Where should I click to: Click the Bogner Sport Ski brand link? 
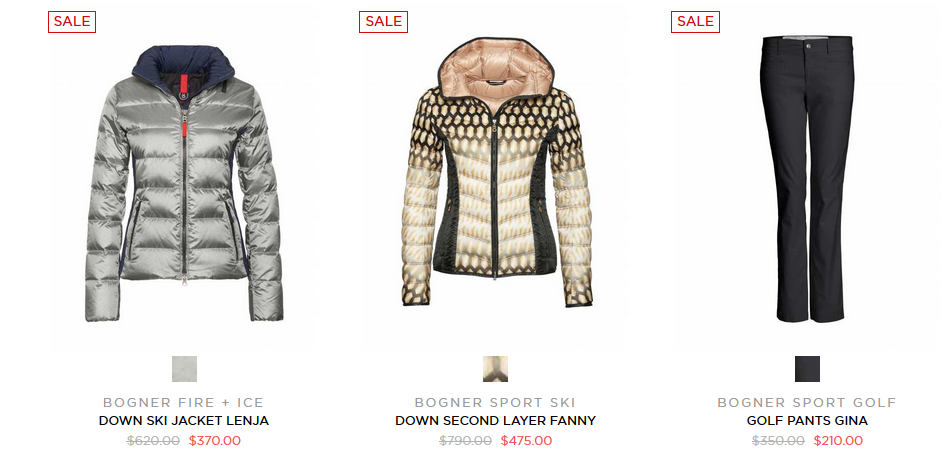click(x=495, y=402)
